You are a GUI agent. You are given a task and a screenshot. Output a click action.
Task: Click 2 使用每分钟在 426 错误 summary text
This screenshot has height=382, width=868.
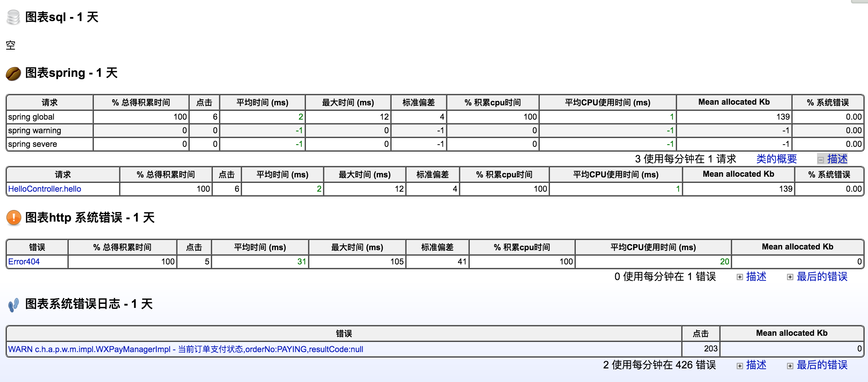click(x=659, y=365)
